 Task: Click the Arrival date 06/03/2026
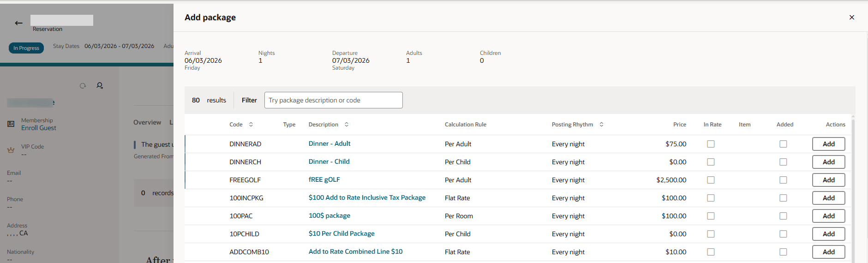pyautogui.click(x=203, y=60)
